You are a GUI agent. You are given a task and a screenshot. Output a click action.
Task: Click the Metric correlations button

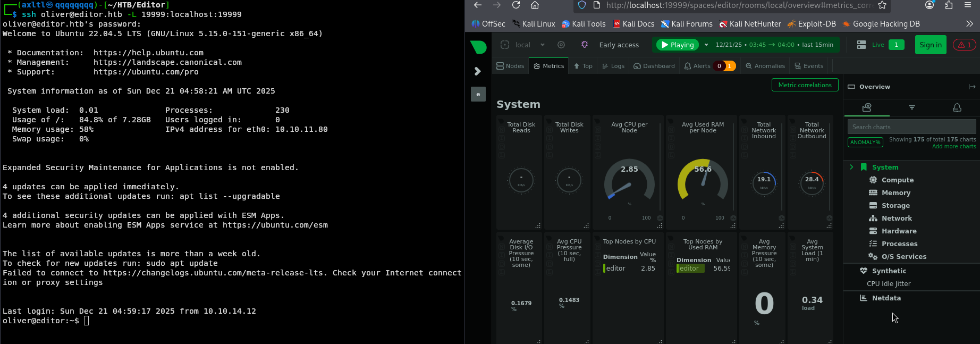[805, 85]
